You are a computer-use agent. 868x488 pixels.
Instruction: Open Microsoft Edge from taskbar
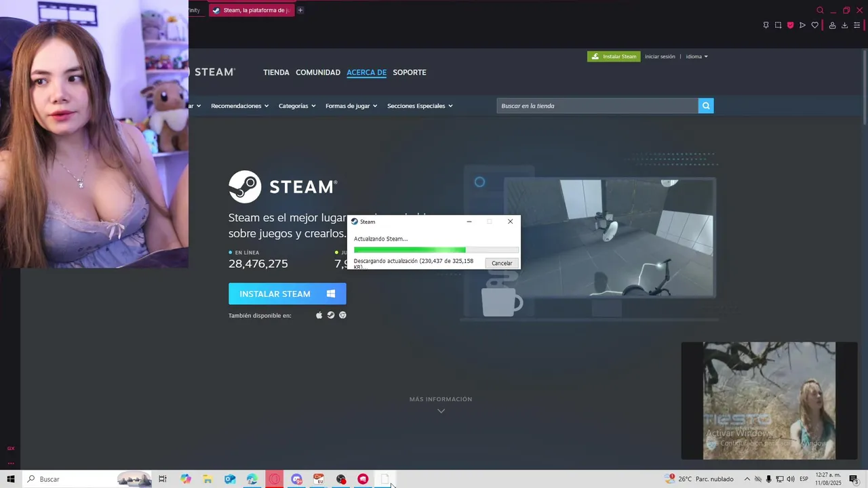pyautogui.click(x=252, y=479)
